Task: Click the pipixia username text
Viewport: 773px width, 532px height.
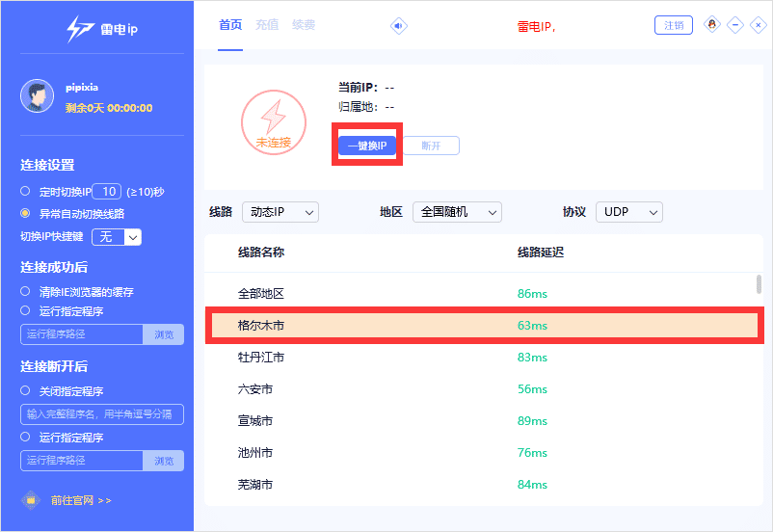Action: (x=82, y=88)
